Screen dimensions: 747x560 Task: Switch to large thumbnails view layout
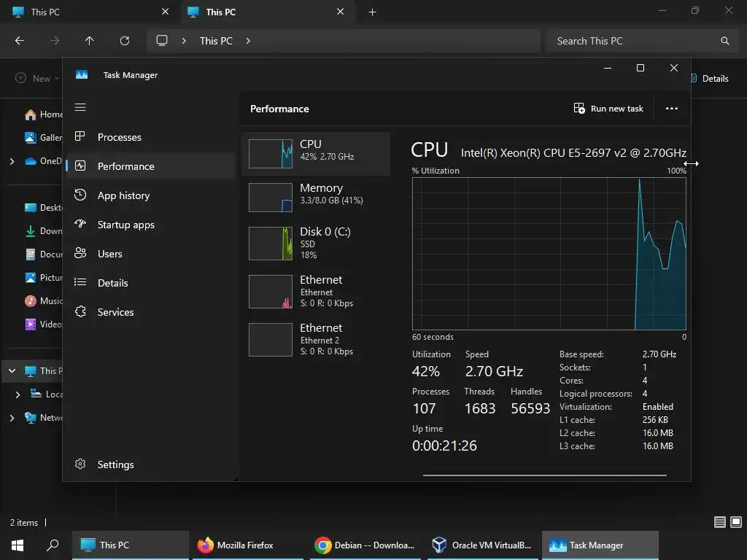736,522
